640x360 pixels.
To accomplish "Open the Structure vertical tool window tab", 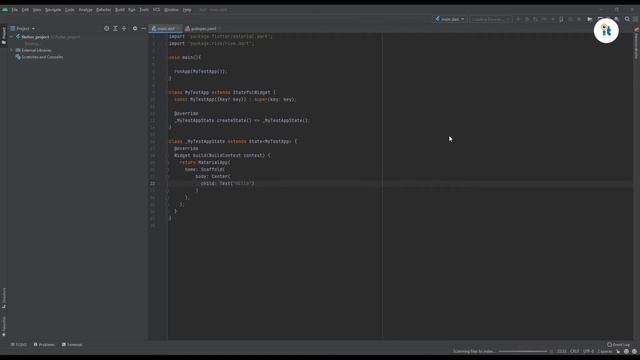I will point(4,298).
